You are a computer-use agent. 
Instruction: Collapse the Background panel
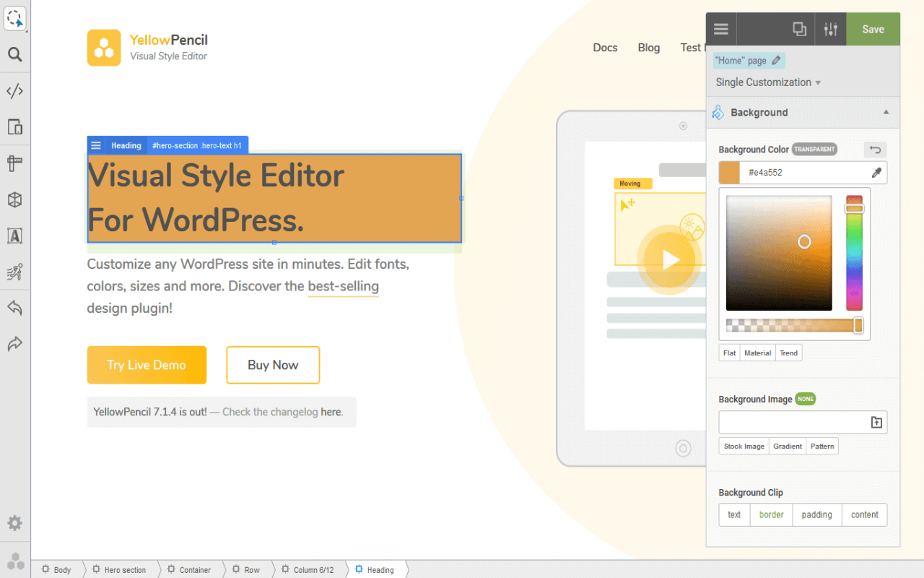(886, 112)
